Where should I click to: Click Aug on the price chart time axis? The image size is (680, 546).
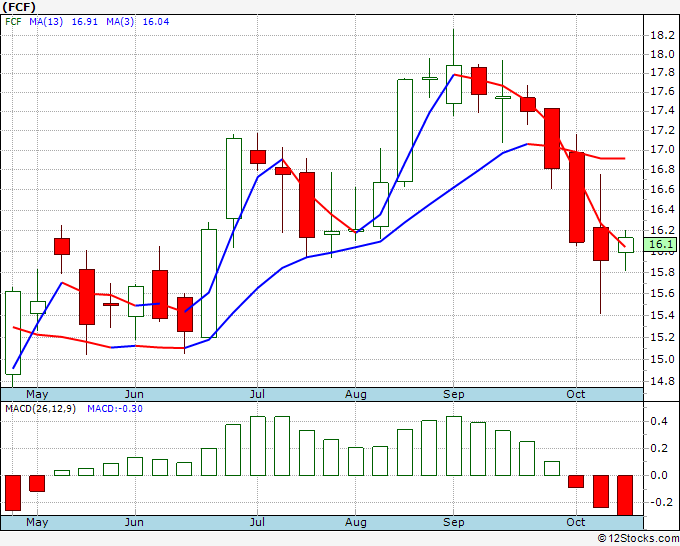click(x=356, y=395)
